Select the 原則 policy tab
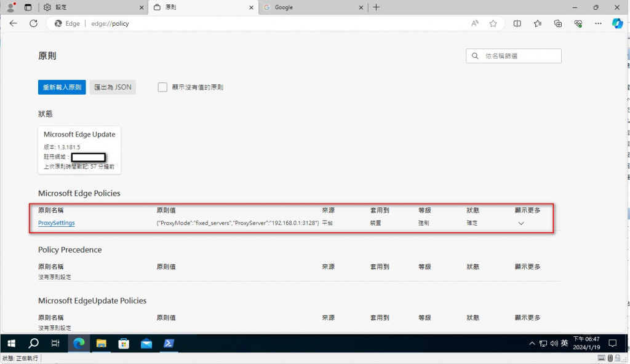Viewport: 630px width, 364px height. point(203,7)
